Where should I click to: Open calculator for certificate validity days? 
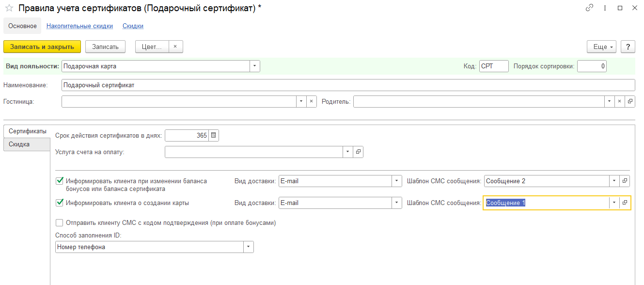(x=214, y=136)
